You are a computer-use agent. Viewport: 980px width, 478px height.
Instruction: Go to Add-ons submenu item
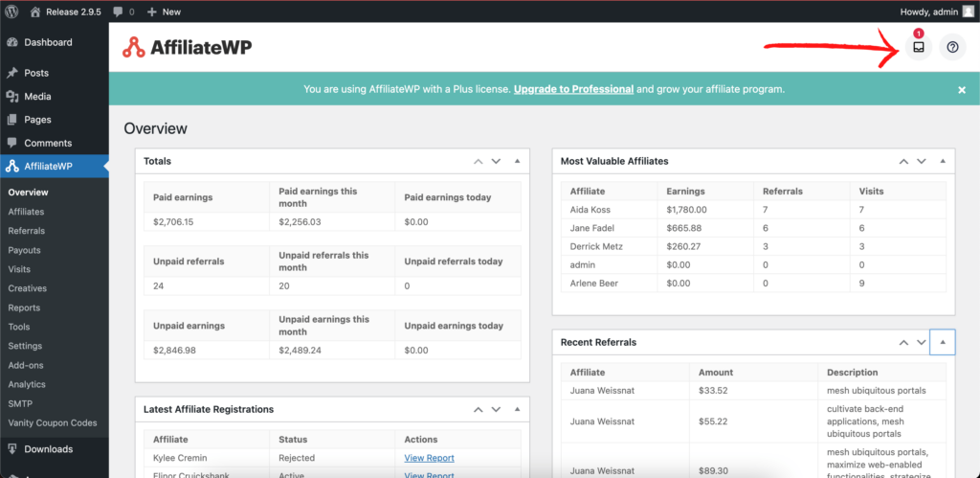[26, 365]
